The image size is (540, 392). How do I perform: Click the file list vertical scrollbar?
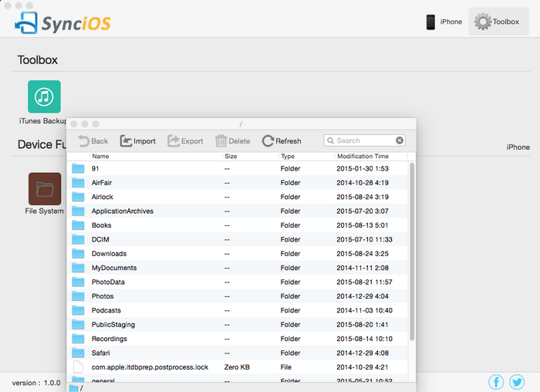tap(412, 252)
